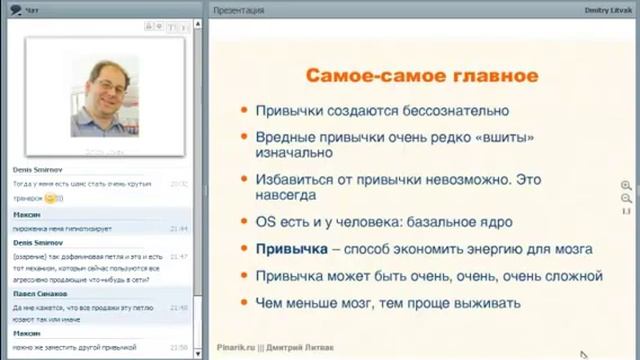This screenshot has height=360, width=640.
Task: Click bullet 'Привычки создаются бессознательно'
Action: pyautogui.click(x=382, y=111)
